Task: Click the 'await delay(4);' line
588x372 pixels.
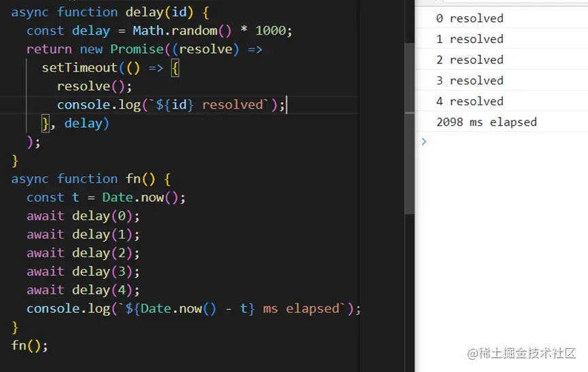Action: 83,290
